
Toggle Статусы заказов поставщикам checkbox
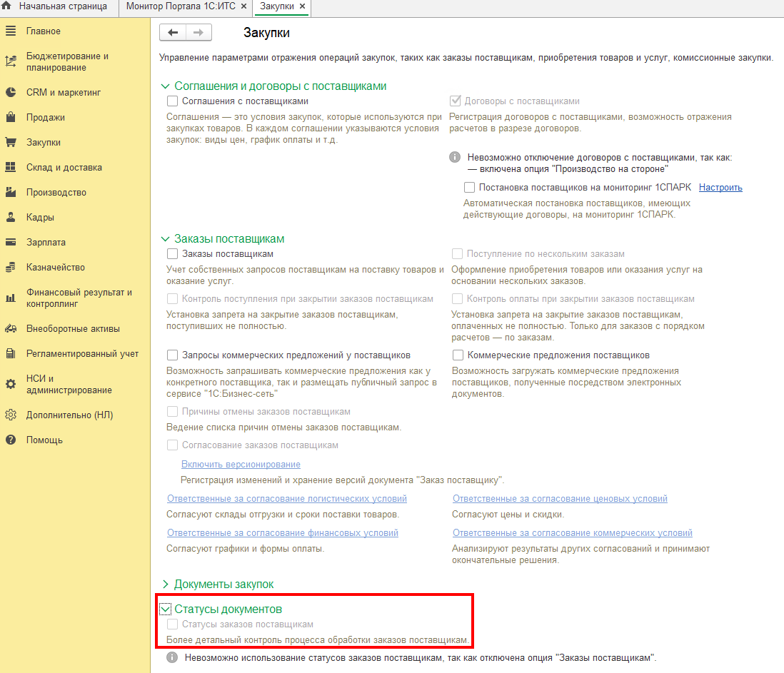(173, 624)
